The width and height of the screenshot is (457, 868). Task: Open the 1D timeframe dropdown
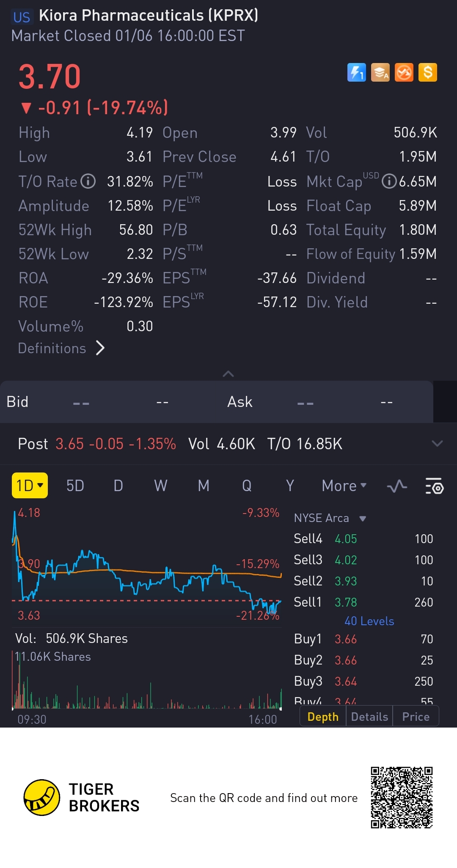30,486
